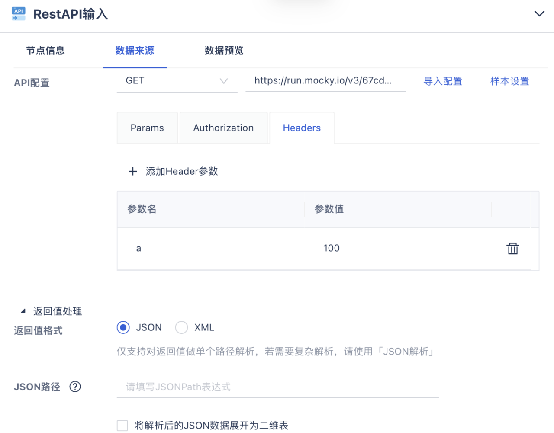
Task: Select the XML return format radio button
Action: point(181,327)
